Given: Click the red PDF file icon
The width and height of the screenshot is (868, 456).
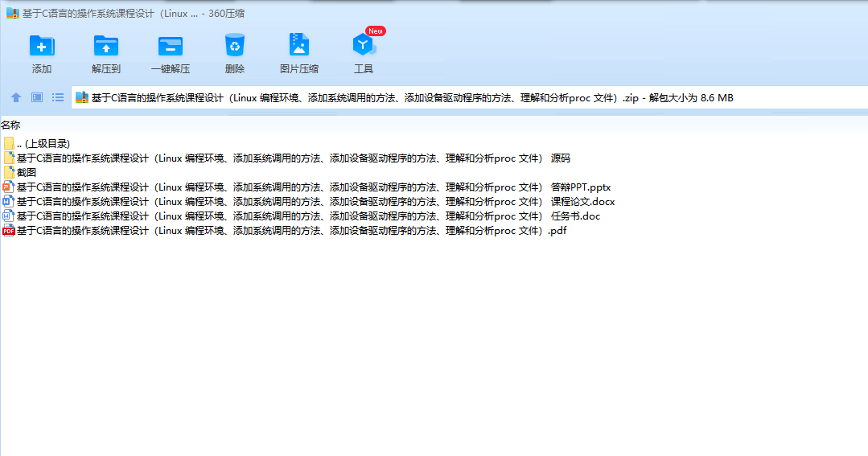Looking at the screenshot, I should (8, 230).
